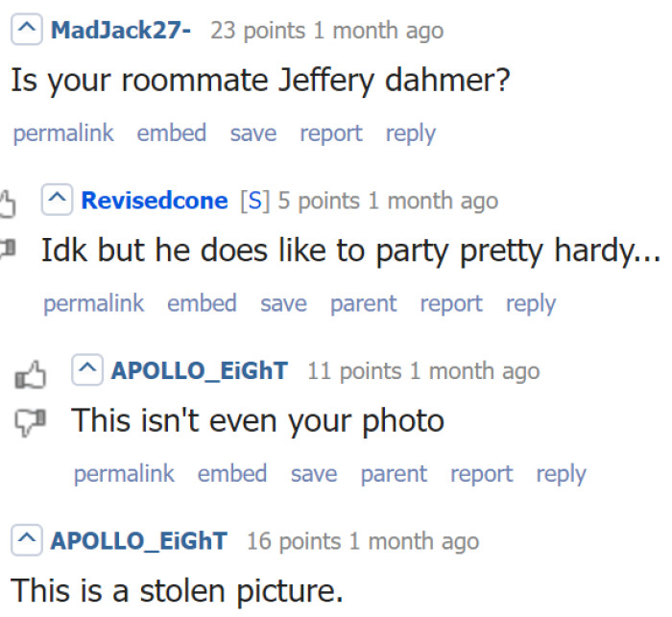672x617 pixels.
Task: Upvote APOLLO_EiGhT's "This isn't even your photo" reply
Action: click(30, 375)
